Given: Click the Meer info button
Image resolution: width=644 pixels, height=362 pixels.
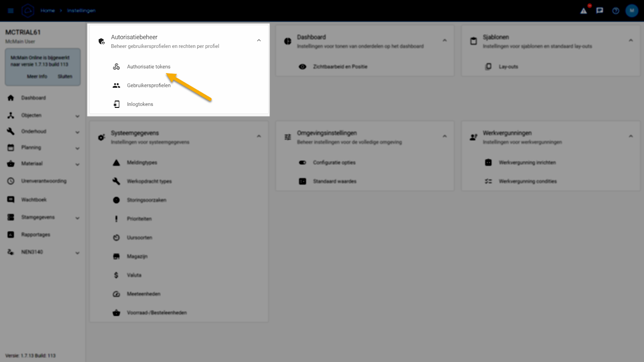Looking at the screenshot, I should pyautogui.click(x=37, y=76).
